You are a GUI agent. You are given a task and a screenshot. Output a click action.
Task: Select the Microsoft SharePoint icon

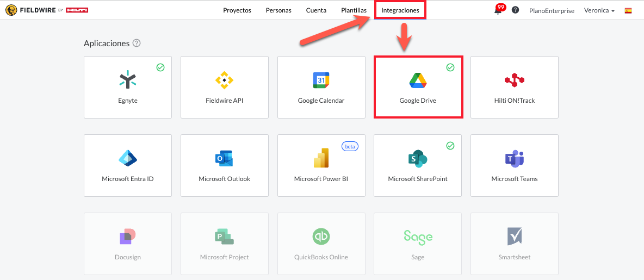click(x=418, y=158)
